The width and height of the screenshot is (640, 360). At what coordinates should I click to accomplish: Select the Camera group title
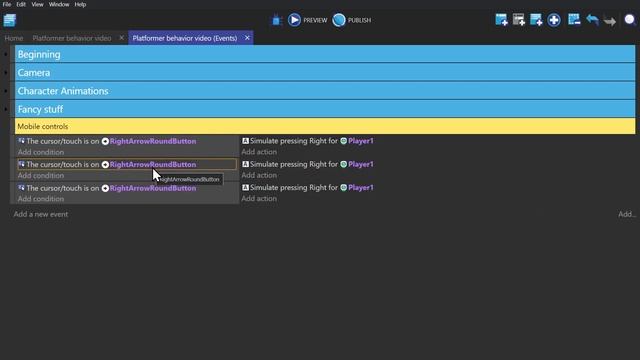33,73
